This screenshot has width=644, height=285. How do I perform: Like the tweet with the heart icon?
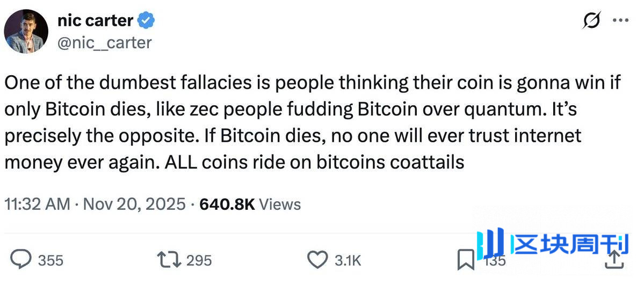[x=317, y=260]
